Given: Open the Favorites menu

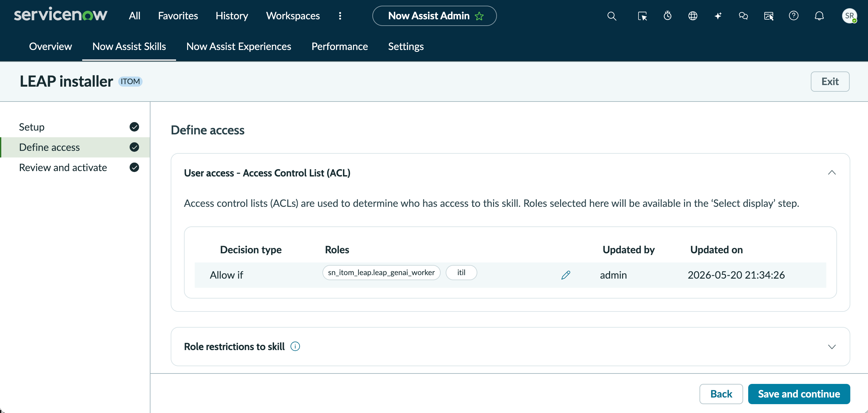Looking at the screenshot, I should pos(178,16).
